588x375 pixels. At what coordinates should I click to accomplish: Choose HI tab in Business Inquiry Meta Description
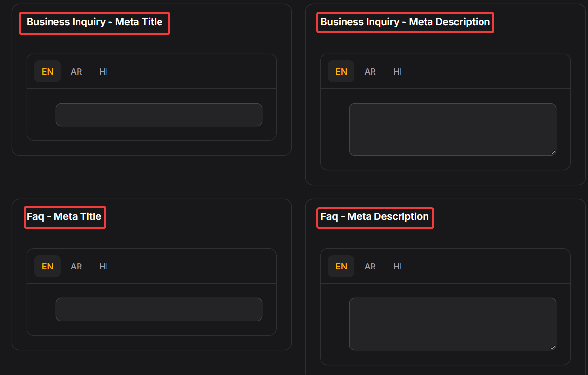[x=397, y=72]
